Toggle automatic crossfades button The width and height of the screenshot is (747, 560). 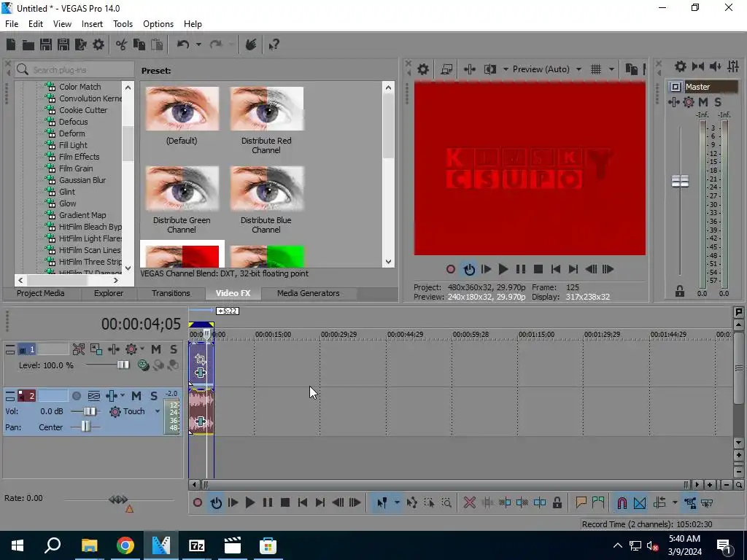(640, 502)
